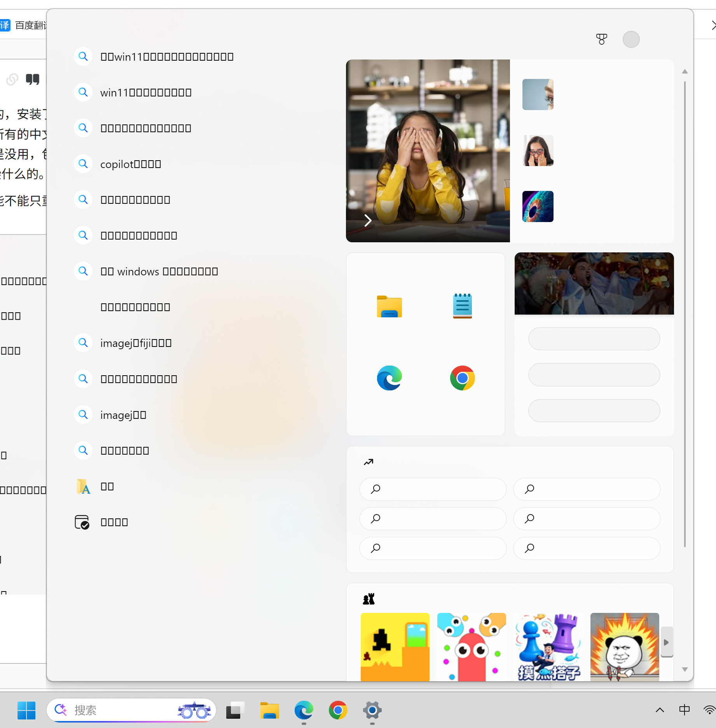This screenshot has width=716, height=728.
Task: Open the cheering soccer fans image
Action: pos(594,283)
